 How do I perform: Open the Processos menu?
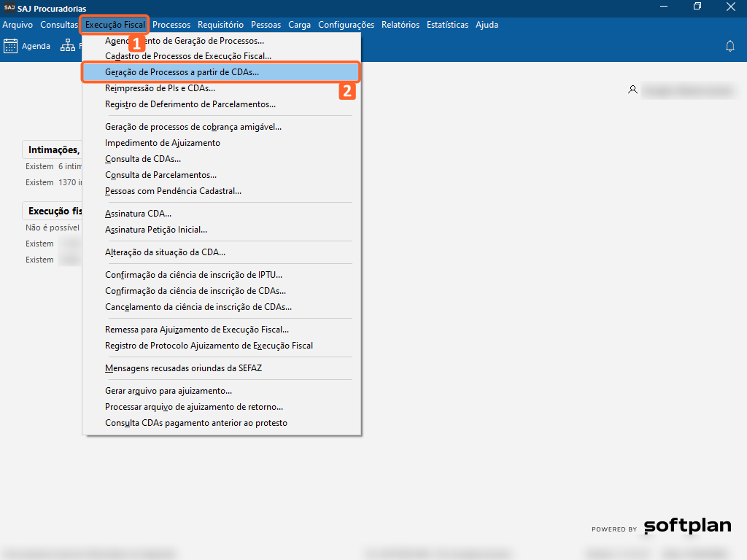pos(171,25)
